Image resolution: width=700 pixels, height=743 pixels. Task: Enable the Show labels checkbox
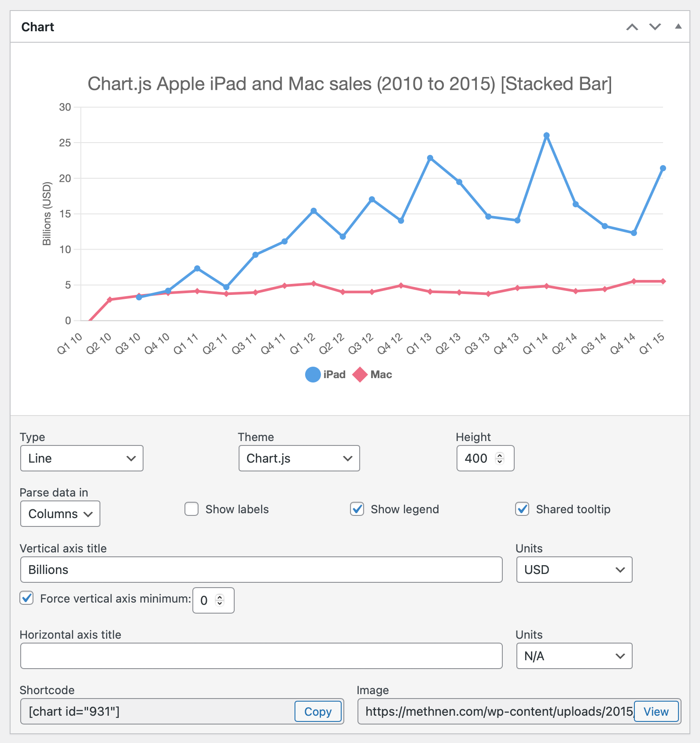(192, 509)
